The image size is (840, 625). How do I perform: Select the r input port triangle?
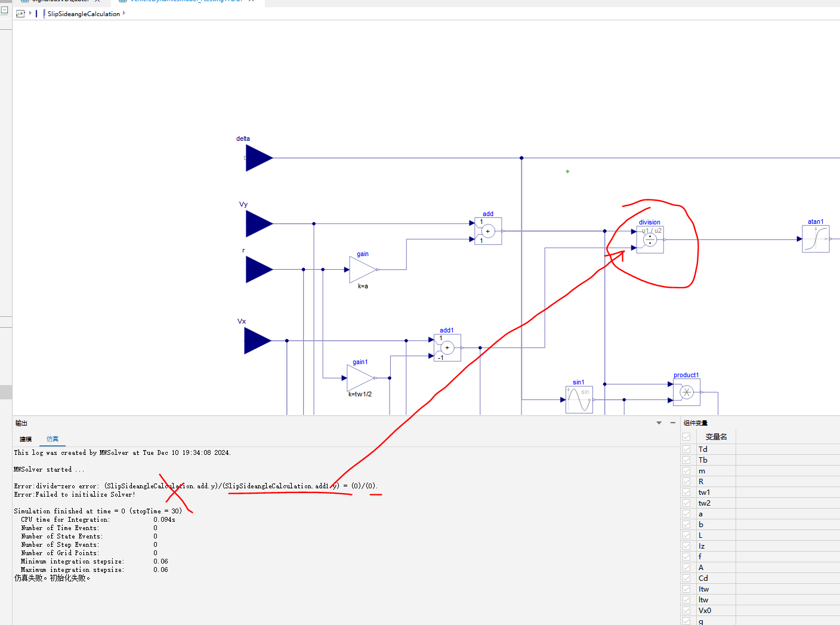[259, 269]
